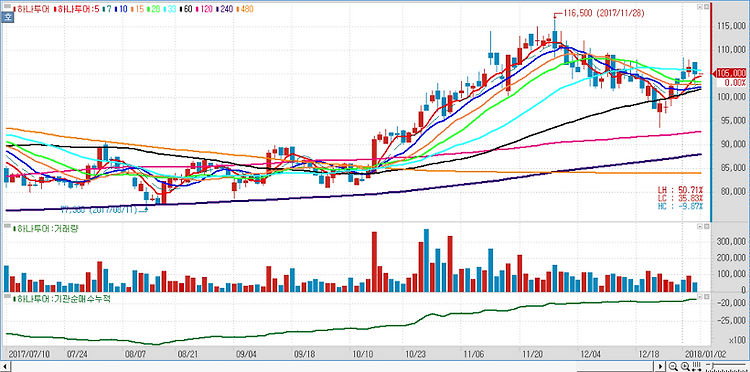The width and height of the screenshot is (750, 372).
Task: Click the zoom in magnifier icon
Action: pos(685,366)
